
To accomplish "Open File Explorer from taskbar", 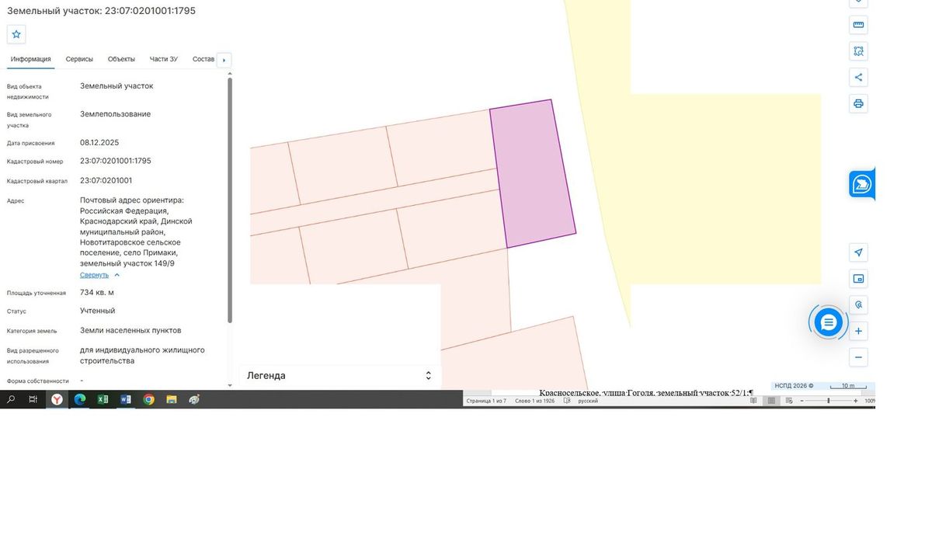I will click(172, 399).
